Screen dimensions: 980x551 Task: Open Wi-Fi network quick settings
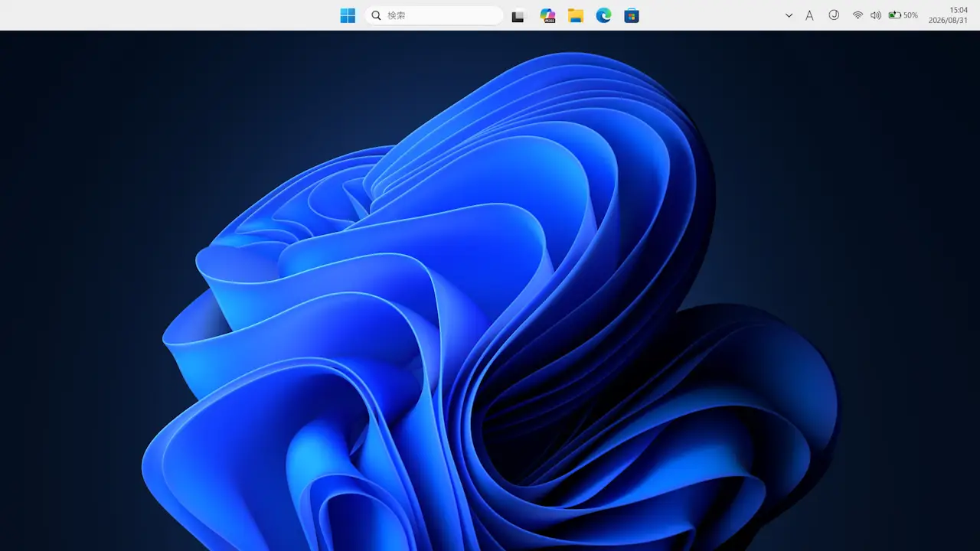pyautogui.click(x=857, y=15)
